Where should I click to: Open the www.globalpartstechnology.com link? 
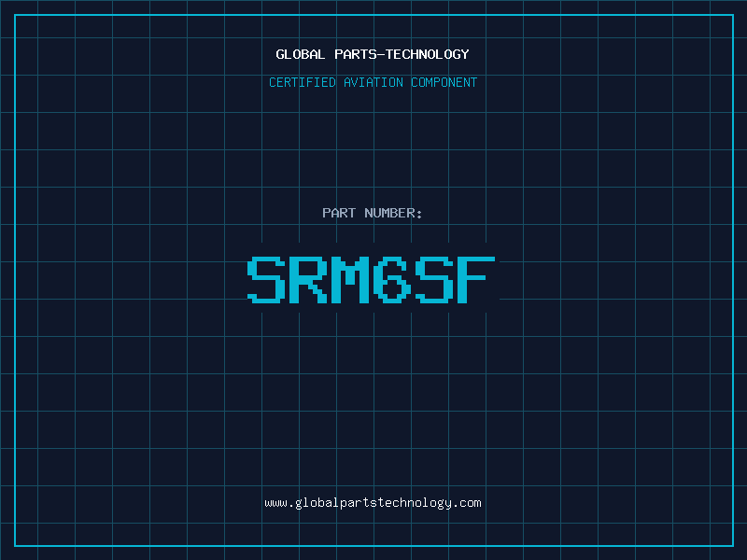coord(373,503)
